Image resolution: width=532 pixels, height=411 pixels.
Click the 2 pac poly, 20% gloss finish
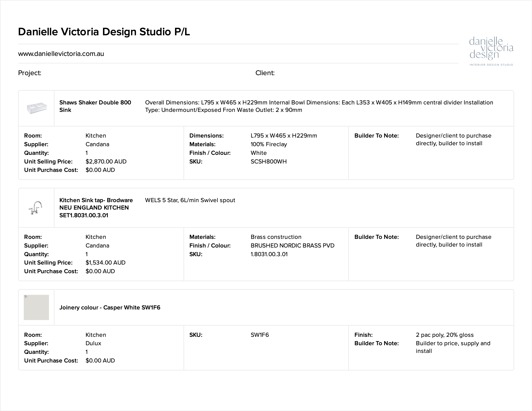pyautogui.click(x=445, y=335)
